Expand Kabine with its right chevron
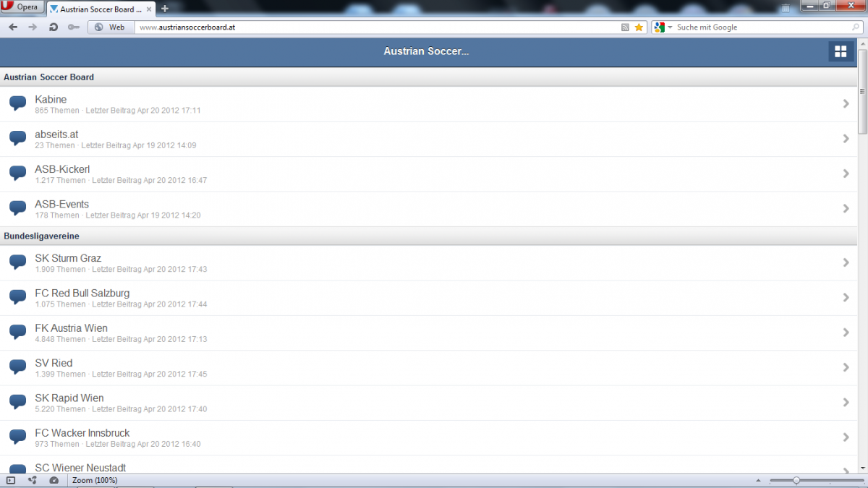Viewport: 868px width, 488px height. (846, 104)
